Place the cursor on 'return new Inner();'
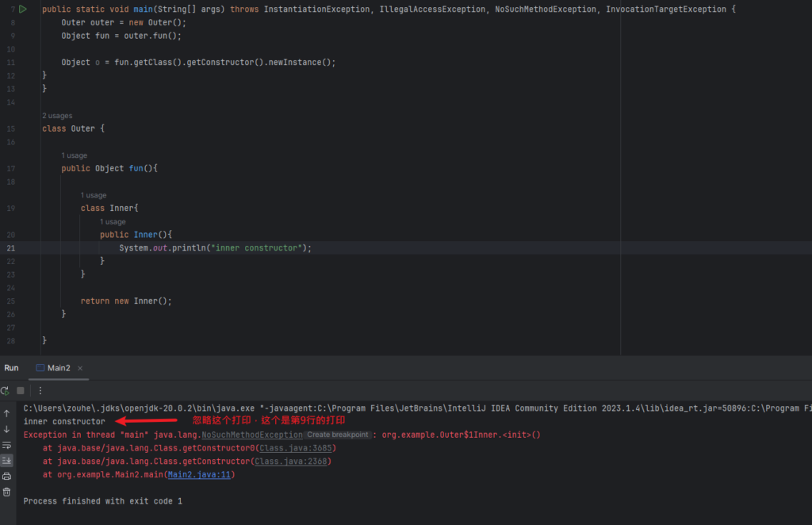The image size is (812, 525). click(x=126, y=301)
